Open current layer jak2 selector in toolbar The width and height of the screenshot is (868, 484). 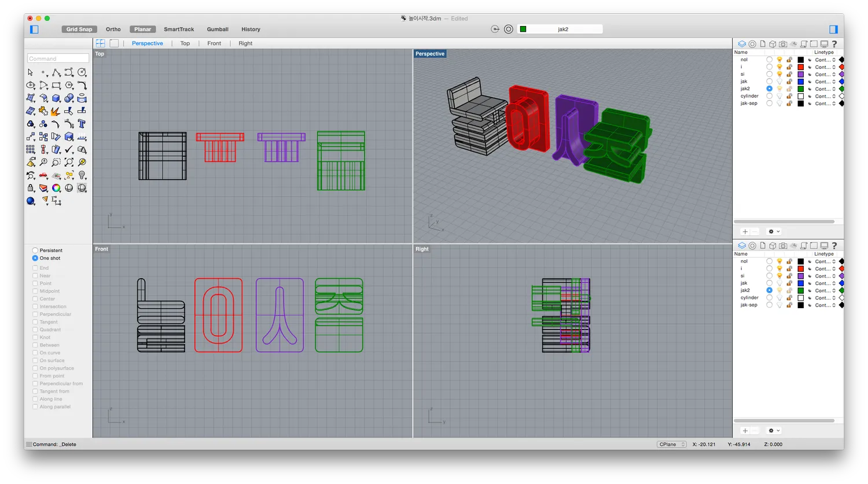560,29
